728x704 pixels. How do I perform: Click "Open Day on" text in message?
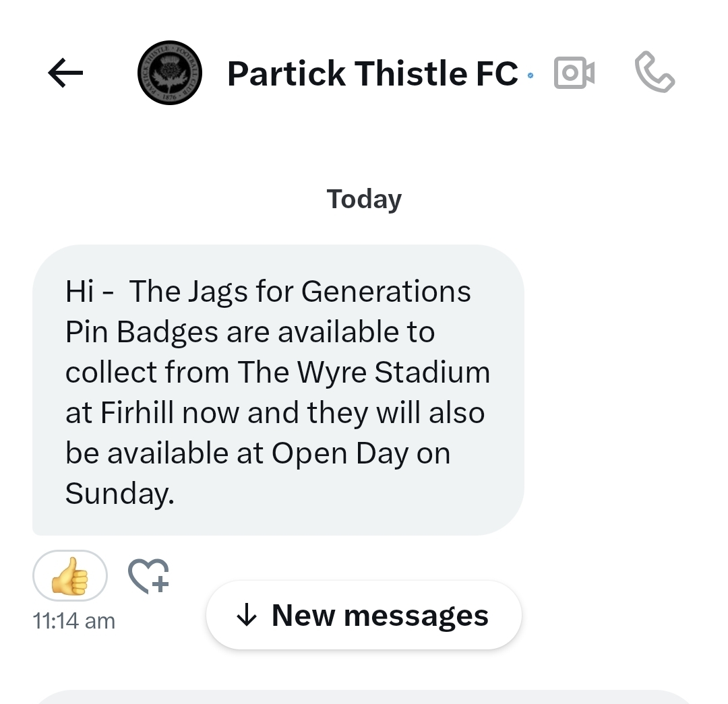click(361, 453)
